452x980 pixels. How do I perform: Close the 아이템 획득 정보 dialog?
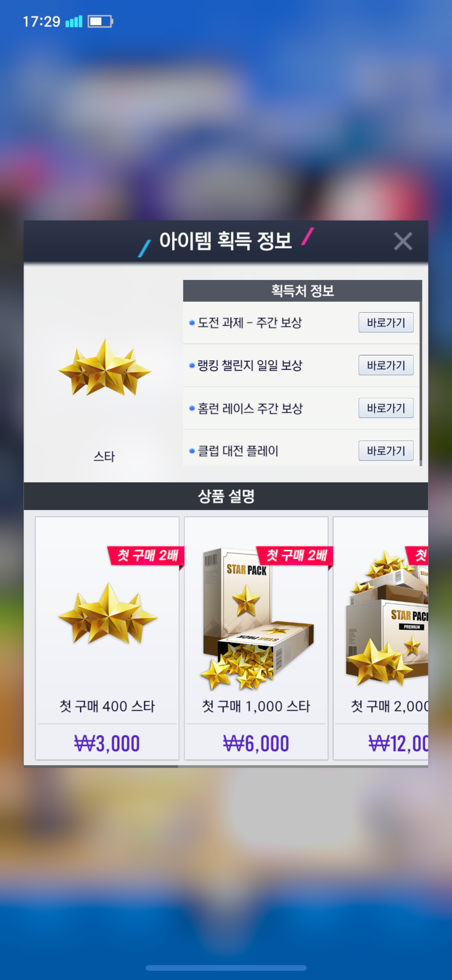pos(403,241)
